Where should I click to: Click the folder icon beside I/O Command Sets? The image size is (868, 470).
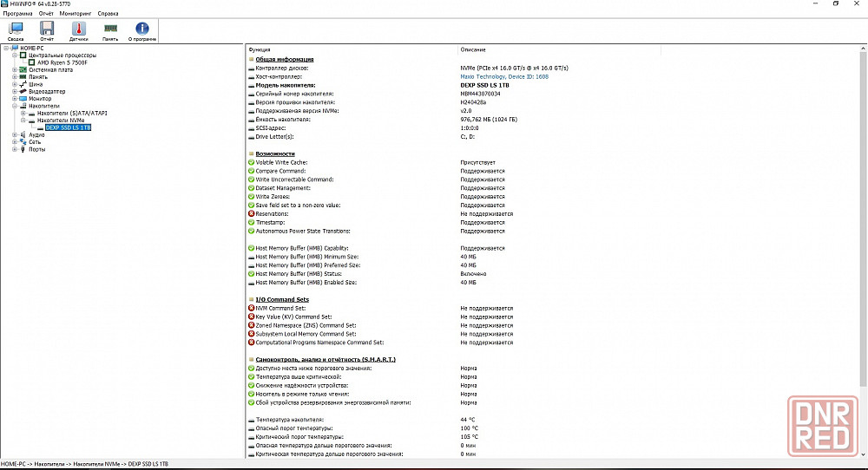pos(252,299)
